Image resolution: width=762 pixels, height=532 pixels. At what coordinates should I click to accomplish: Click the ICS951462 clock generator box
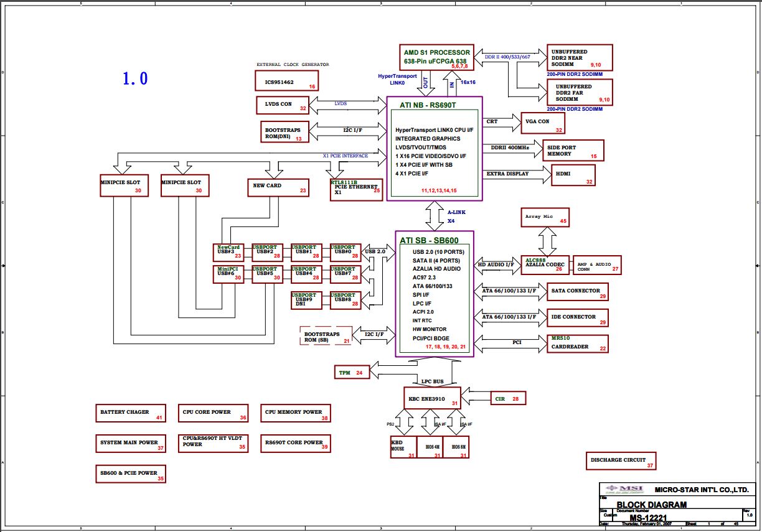pyautogui.click(x=286, y=81)
